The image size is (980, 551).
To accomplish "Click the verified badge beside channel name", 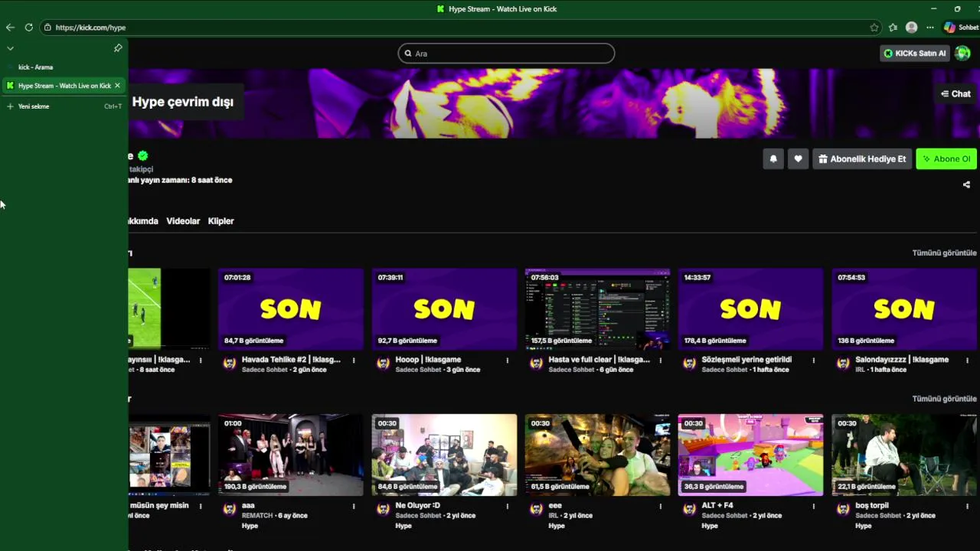I will (142, 156).
